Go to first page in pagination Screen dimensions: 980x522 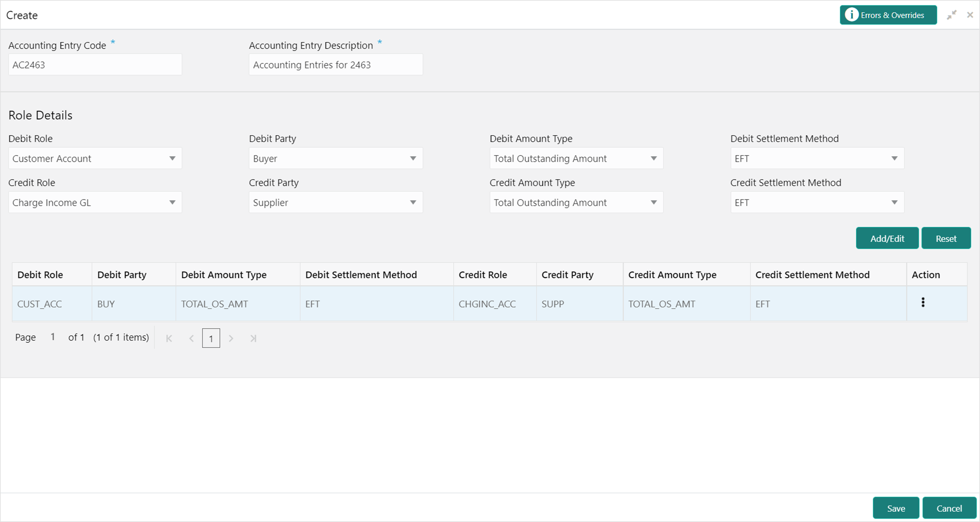point(169,338)
